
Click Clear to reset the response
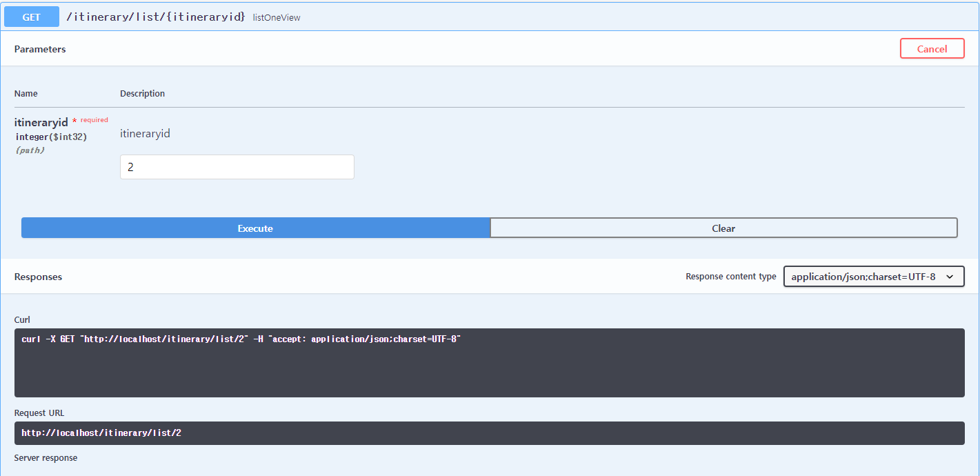(x=723, y=228)
